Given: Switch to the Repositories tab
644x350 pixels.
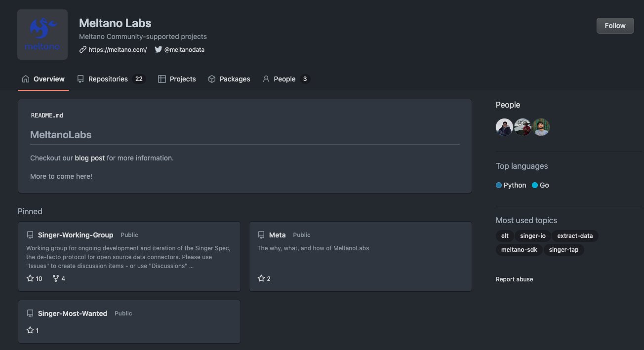Looking at the screenshot, I should [111, 79].
